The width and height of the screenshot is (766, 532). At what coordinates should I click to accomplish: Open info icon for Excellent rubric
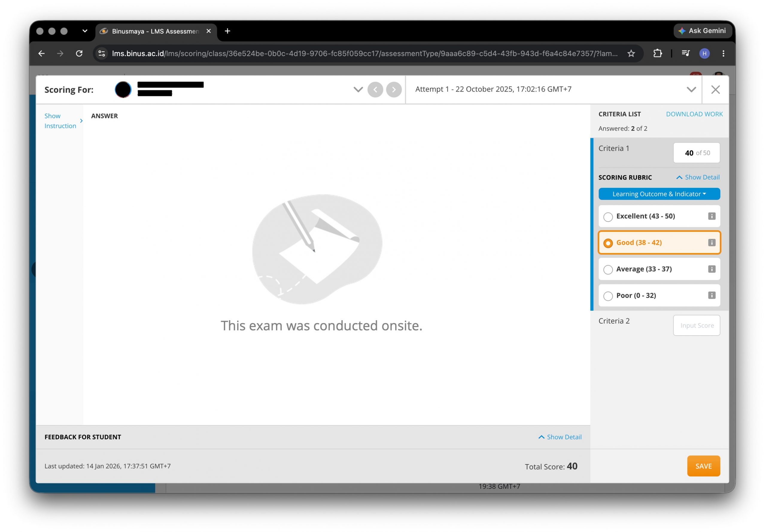tap(711, 216)
